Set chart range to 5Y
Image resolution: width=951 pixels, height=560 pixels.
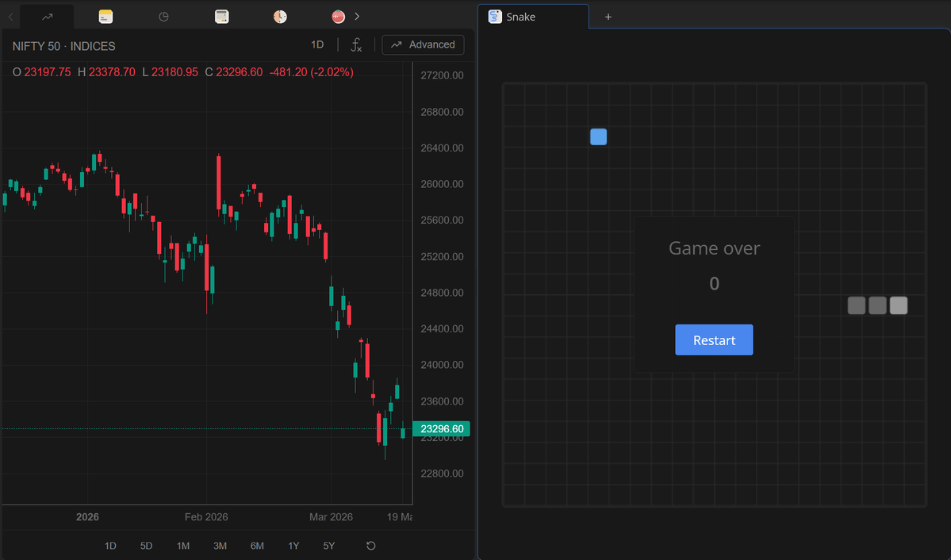click(x=328, y=546)
